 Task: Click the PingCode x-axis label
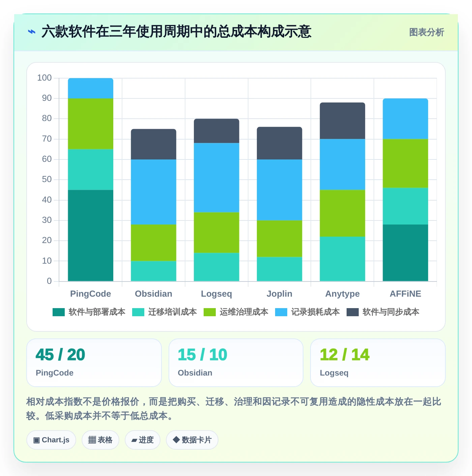click(91, 294)
